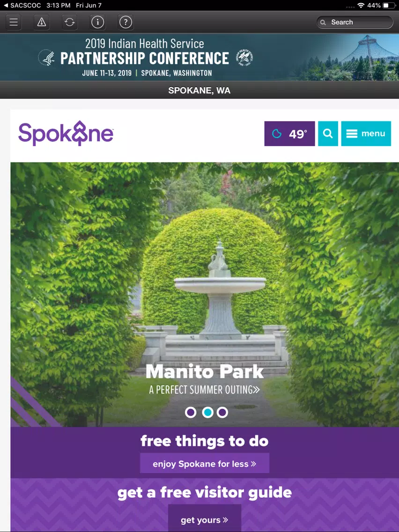This screenshot has height=532, width=399.
Task: Click enjoy Spokane for less button
Action: [205, 463]
